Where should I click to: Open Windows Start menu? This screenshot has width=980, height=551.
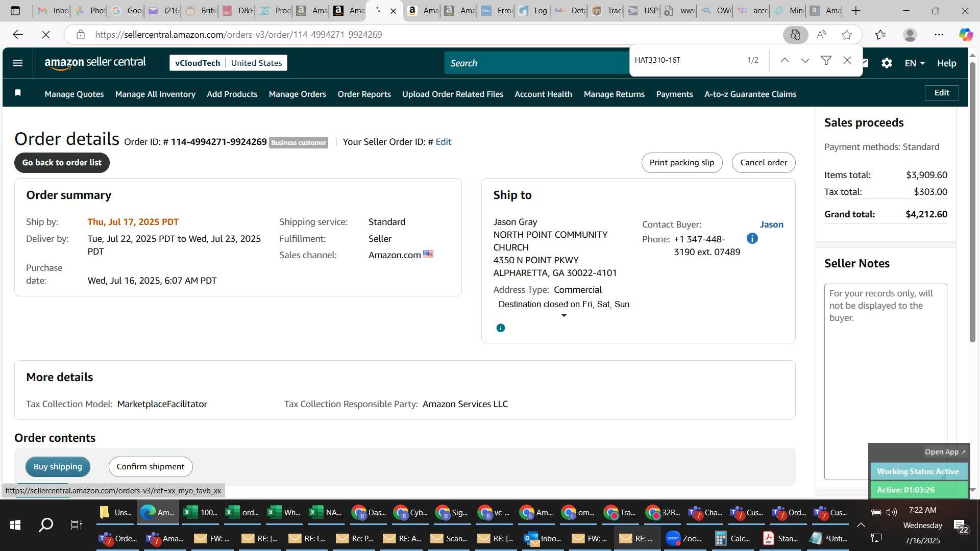point(15,524)
